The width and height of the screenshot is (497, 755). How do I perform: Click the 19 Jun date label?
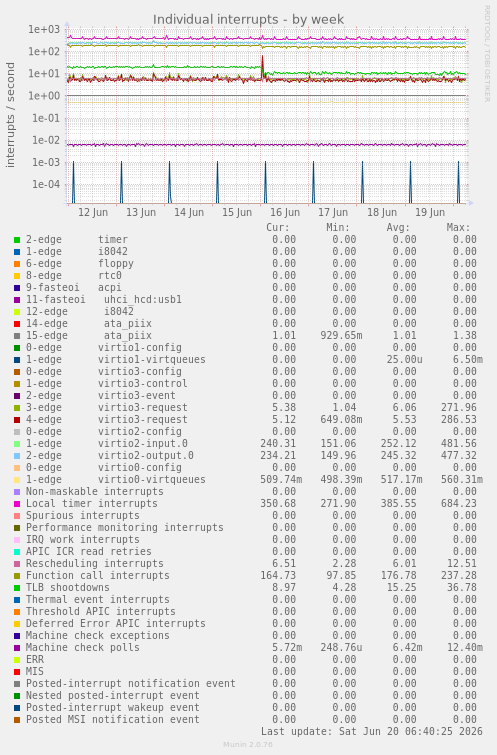tap(430, 212)
